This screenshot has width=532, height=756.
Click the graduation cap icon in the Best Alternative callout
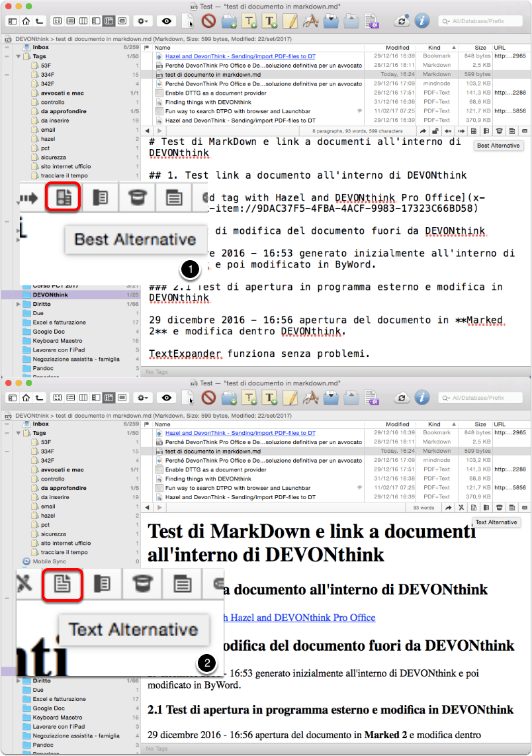(x=137, y=198)
